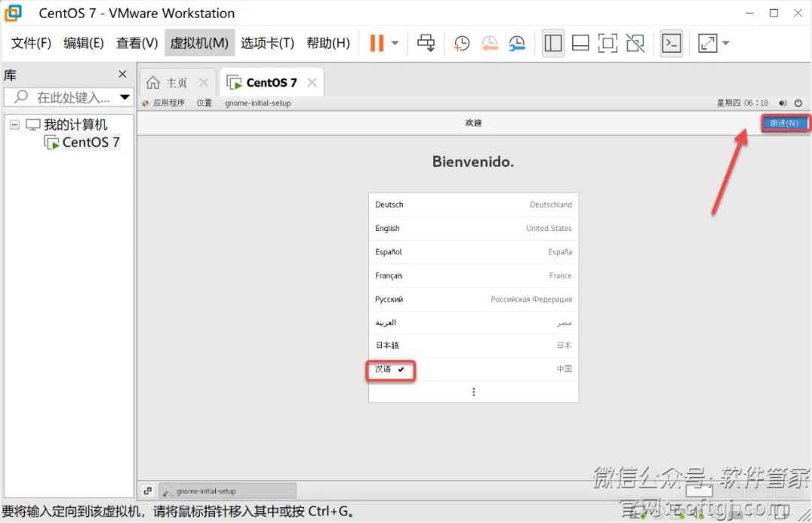Open the library search dropdown arrow
The height and width of the screenshot is (523, 812).
click(x=125, y=97)
